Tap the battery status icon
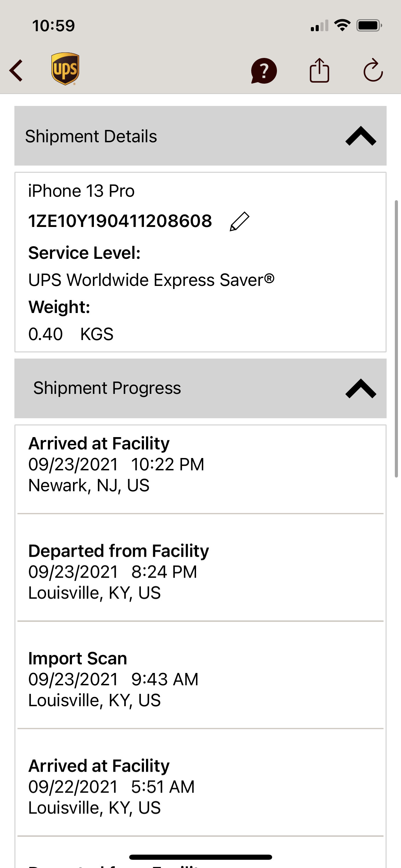 pos(369,25)
